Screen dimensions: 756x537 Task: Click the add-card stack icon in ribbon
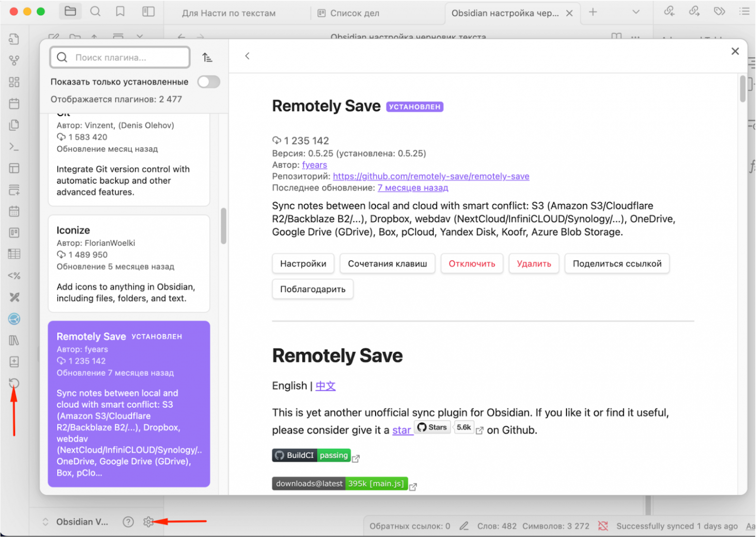pyautogui.click(x=14, y=190)
